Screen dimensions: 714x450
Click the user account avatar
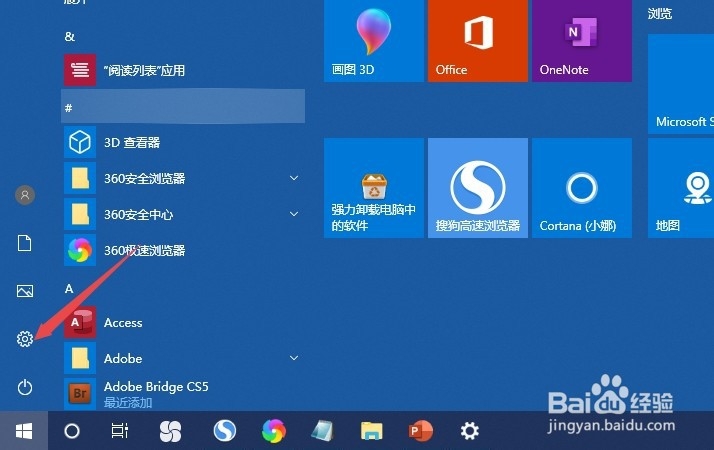(x=25, y=195)
